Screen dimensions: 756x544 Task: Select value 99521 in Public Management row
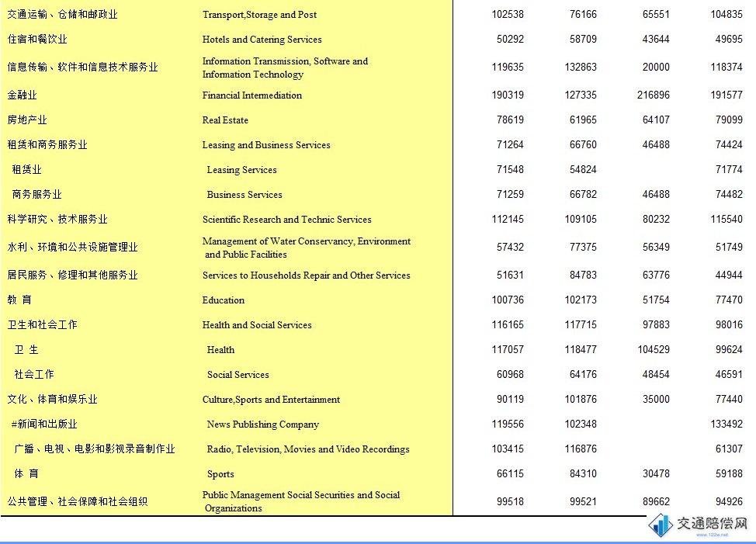point(583,501)
